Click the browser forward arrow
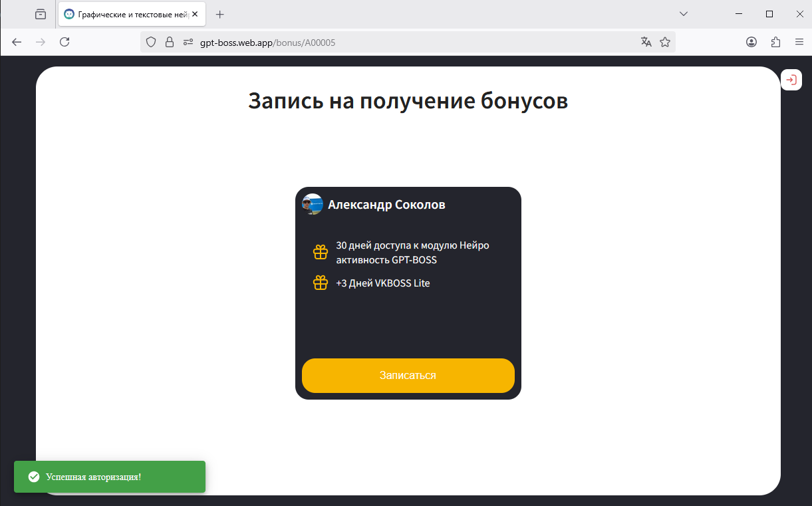Viewport: 812px width, 506px height. [41, 42]
